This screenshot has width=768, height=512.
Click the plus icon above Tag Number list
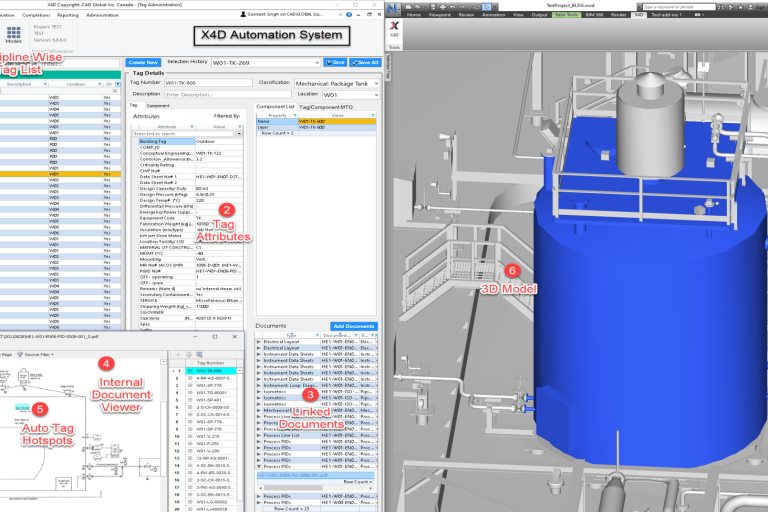178,354
